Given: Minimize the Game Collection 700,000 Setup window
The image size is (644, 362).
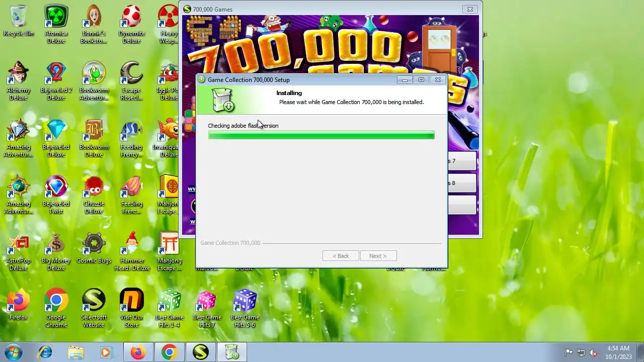Looking at the screenshot, I should coord(405,79).
